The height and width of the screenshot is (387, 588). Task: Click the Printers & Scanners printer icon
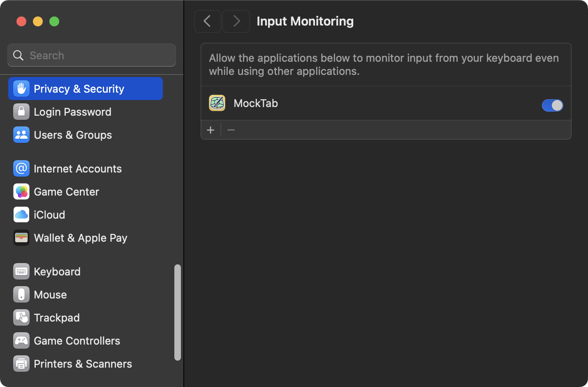click(21, 364)
